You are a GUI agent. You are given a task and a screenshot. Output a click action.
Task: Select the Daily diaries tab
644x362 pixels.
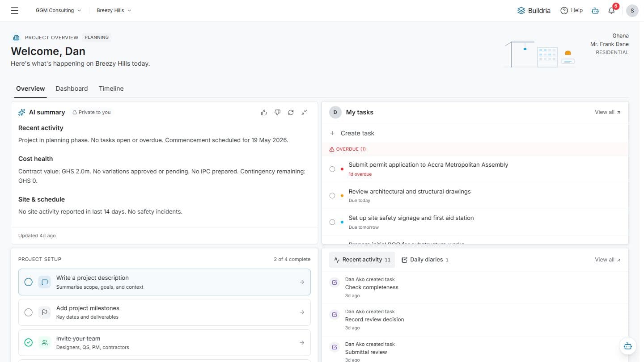coord(424,260)
